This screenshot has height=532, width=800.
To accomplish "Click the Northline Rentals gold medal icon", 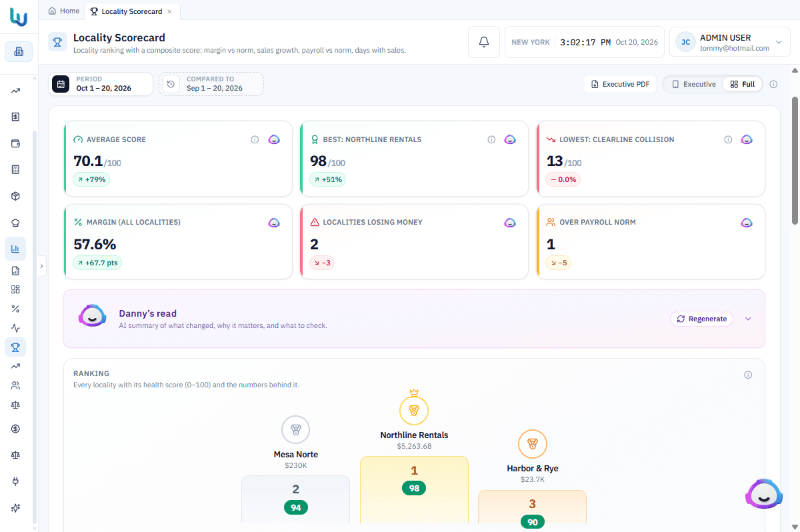I will click(414, 410).
